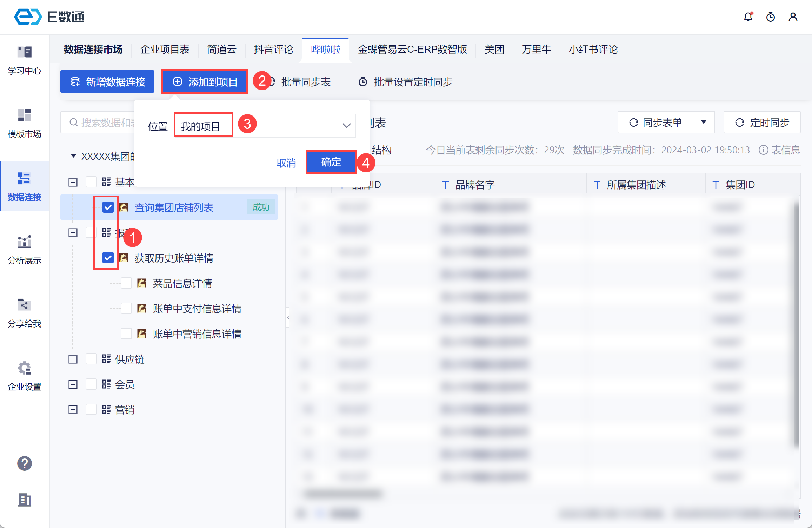The width and height of the screenshot is (812, 528).
Task: Check the 供应链 group checkbox
Action: (x=91, y=359)
